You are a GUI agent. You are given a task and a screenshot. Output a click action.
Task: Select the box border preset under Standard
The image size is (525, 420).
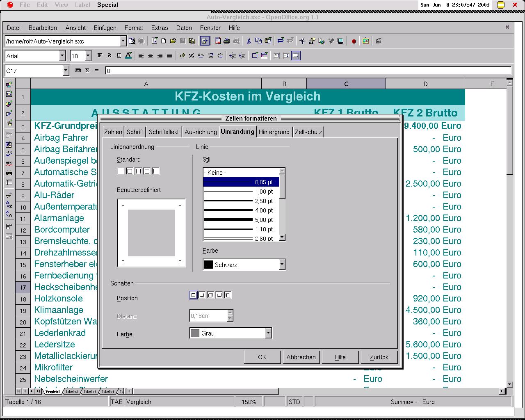pyautogui.click(x=130, y=171)
